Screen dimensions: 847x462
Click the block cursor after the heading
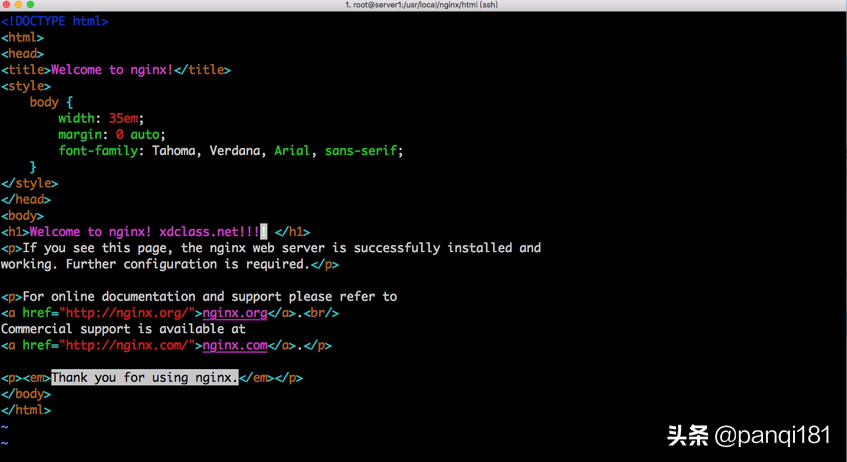(x=264, y=232)
